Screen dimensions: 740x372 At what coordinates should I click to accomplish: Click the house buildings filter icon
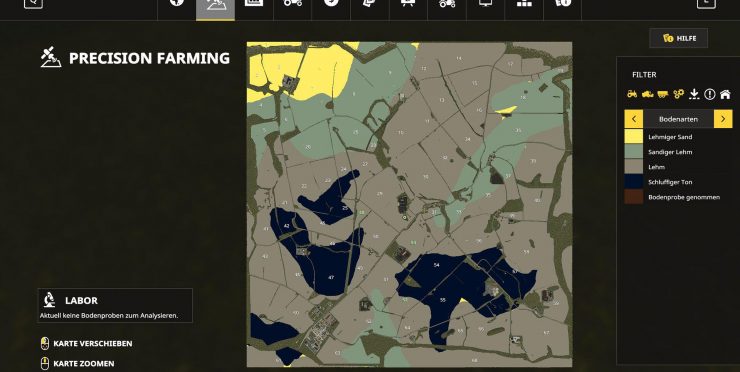725,94
